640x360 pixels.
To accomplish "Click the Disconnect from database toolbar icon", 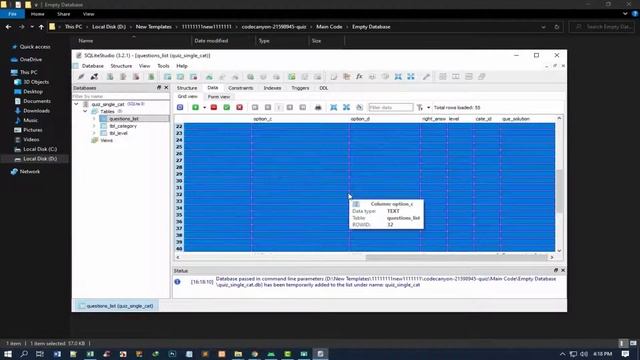I will [x=94, y=77].
